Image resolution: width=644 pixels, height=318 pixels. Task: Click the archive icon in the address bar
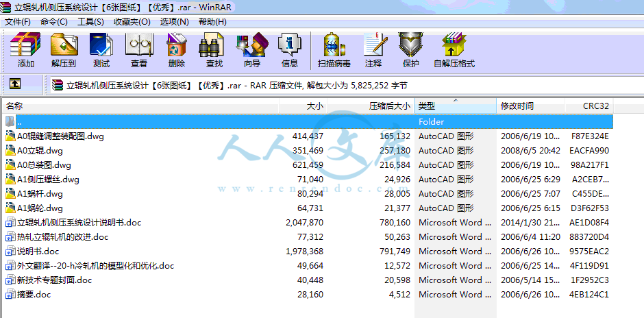[x=58, y=86]
